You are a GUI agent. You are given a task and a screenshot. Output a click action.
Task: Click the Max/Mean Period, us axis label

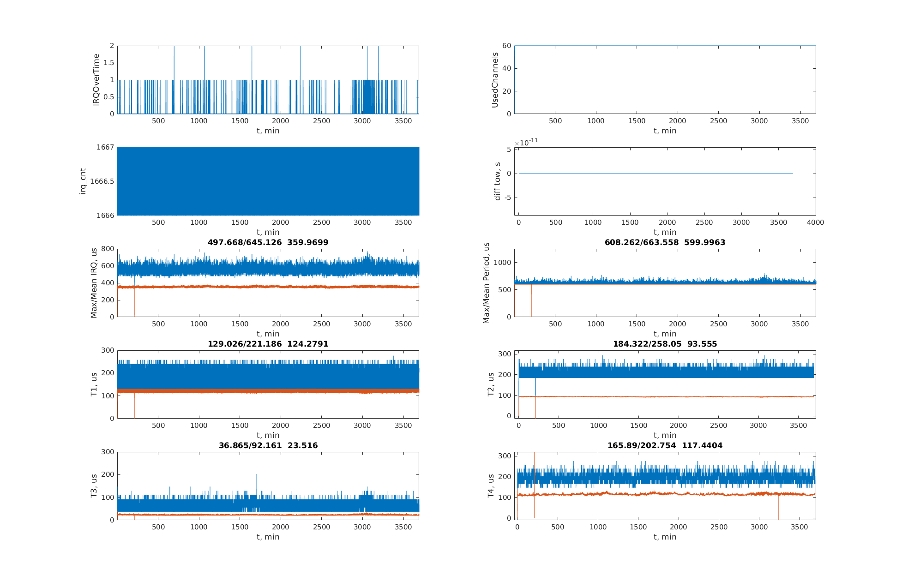click(x=486, y=282)
